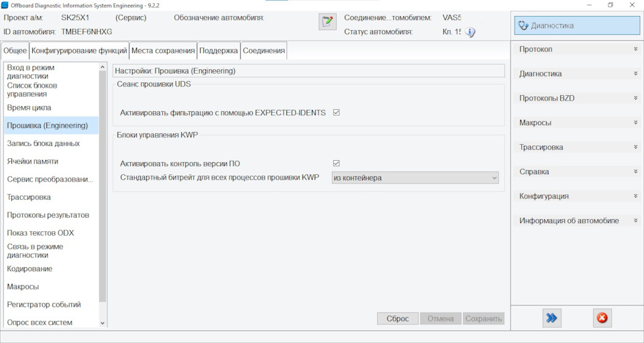This screenshot has height=343, width=644.
Task: Click the VAS5 connection value
Action: click(x=451, y=17)
